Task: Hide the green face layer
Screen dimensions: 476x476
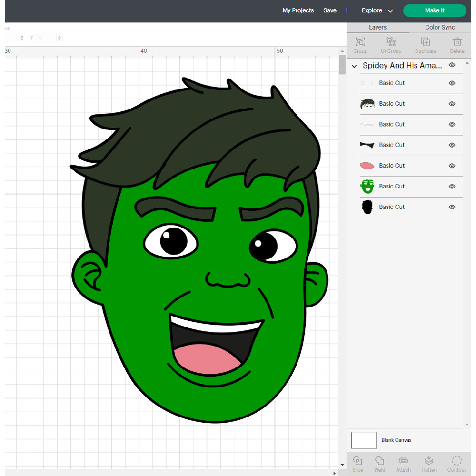Action: 452,187
